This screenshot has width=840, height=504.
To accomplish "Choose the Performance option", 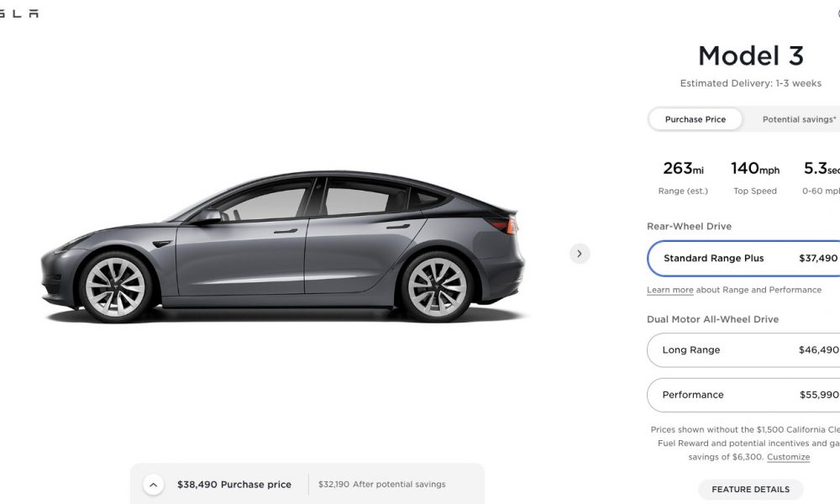I will tap(743, 396).
